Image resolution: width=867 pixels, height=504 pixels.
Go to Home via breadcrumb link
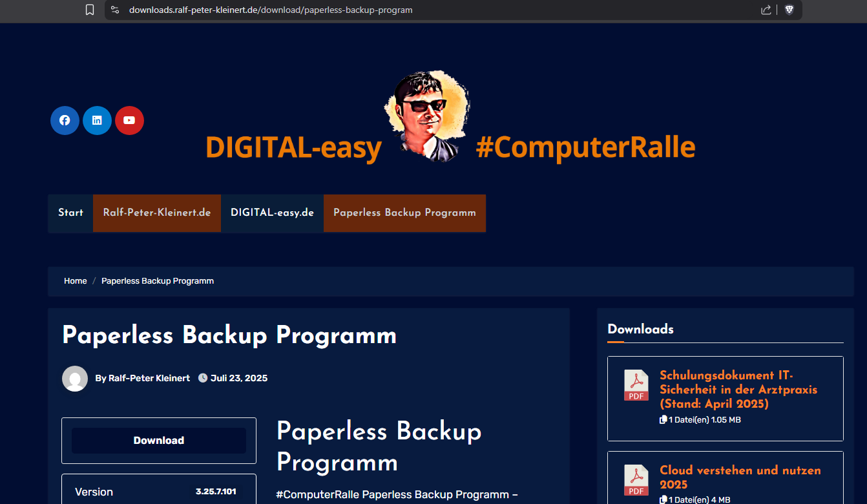tap(75, 281)
